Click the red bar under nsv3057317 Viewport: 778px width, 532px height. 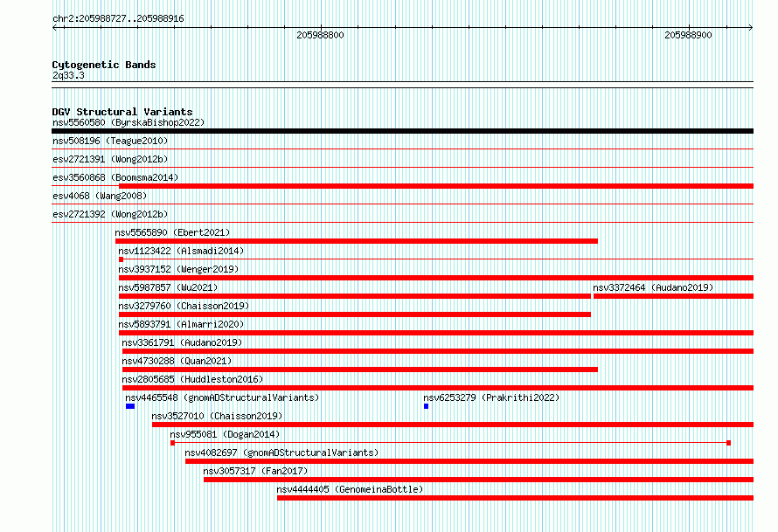(478, 480)
